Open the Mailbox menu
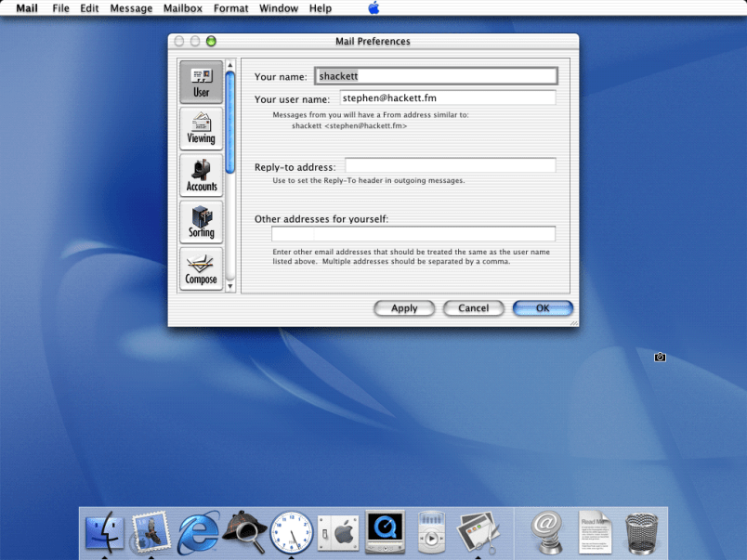 pos(183,8)
